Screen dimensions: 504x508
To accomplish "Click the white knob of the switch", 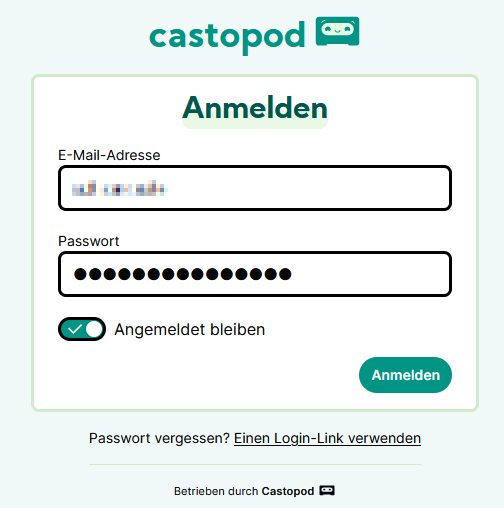I will point(94,329).
